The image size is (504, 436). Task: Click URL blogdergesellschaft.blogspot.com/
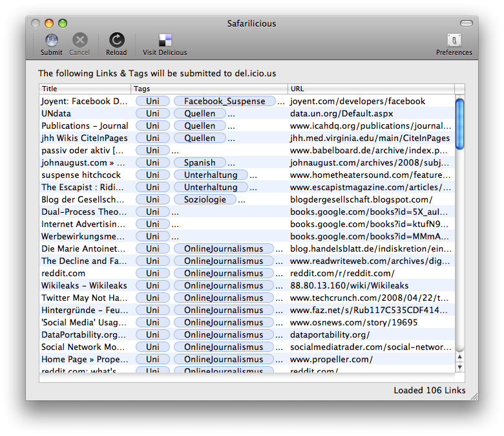[361, 199]
